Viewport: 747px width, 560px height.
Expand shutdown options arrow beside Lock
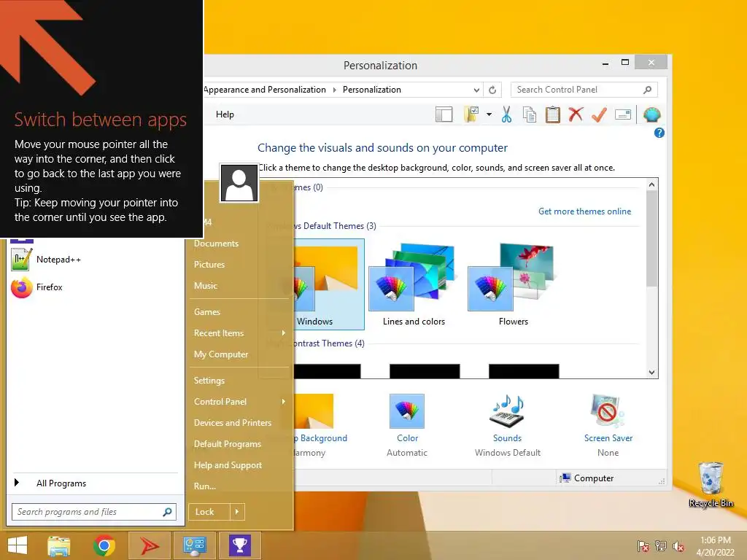237,512
